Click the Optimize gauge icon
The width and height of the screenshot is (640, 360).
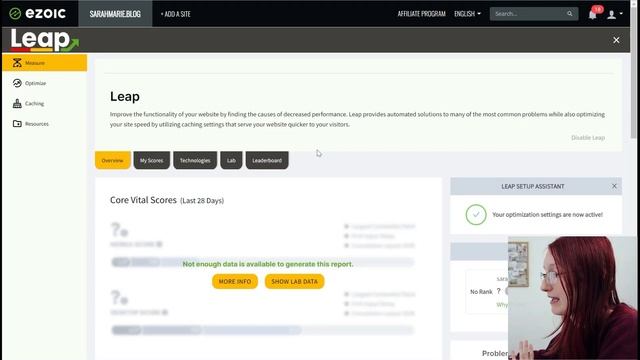pos(17,83)
